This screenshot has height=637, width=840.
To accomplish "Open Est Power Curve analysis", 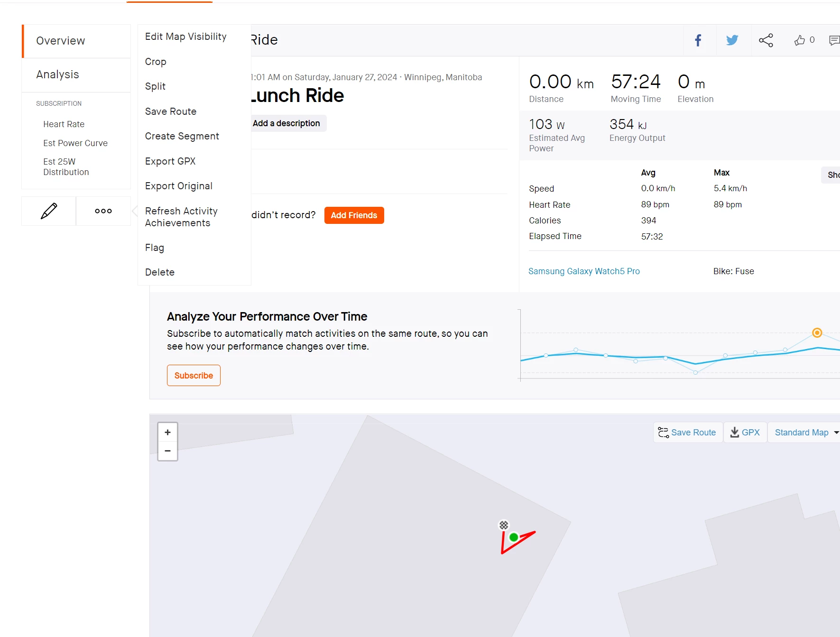I will [x=75, y=143].
